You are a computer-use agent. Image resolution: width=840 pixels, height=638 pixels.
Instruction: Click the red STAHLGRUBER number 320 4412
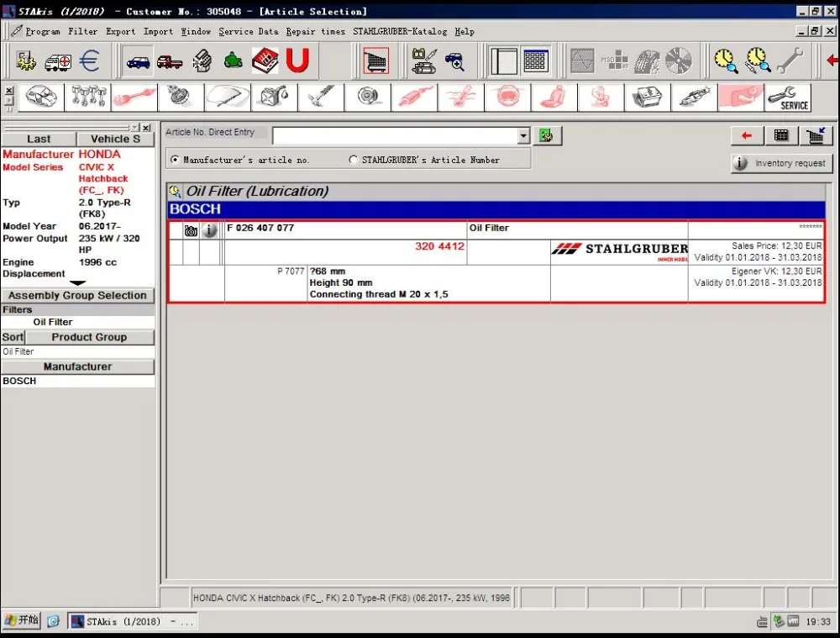(440, 246)
